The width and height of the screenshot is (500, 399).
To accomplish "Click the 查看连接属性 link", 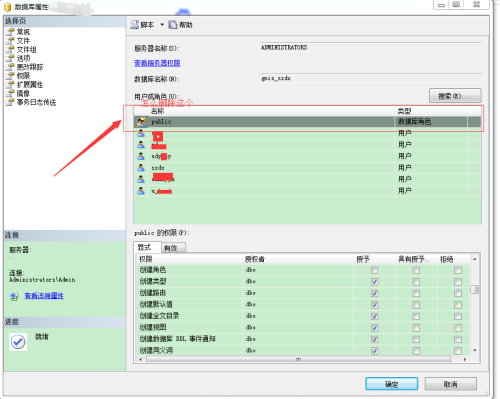I will (44, 296).
